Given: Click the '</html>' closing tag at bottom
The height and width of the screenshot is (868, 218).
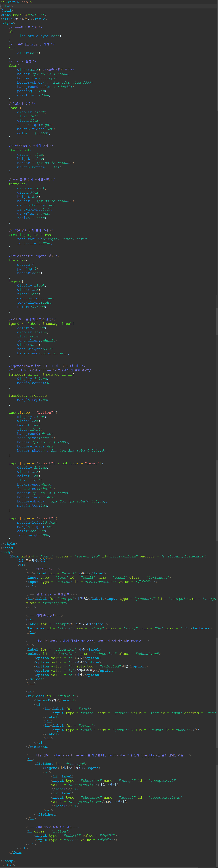Looking at the screenshot, I should pos(8,865).
